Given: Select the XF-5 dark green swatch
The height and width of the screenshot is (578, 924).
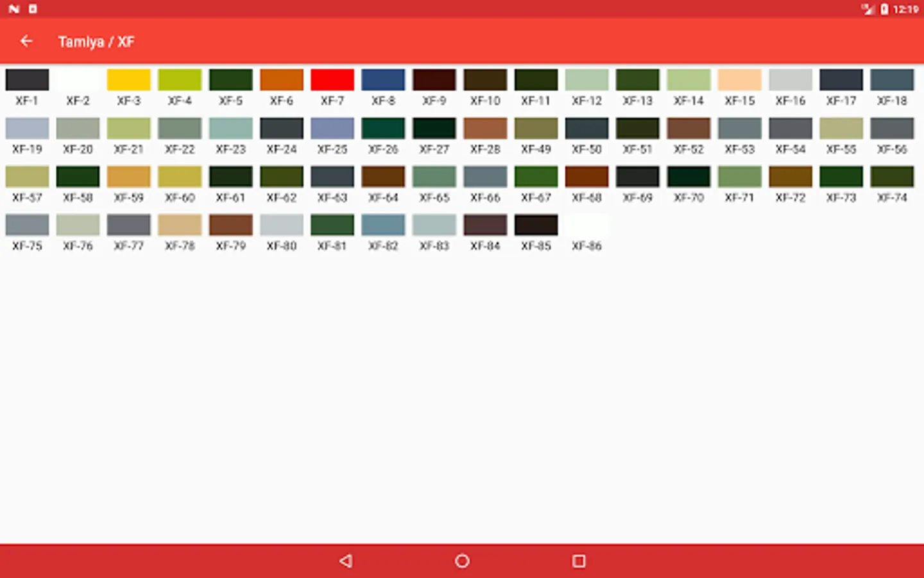Looking at the screenshot, I should [230, 80].
